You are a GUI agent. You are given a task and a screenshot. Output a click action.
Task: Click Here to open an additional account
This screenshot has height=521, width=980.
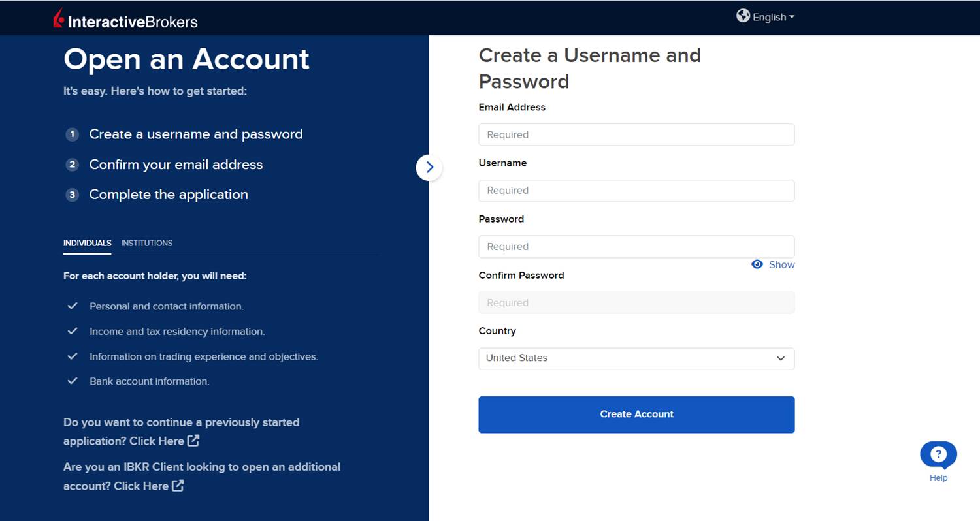141,486
